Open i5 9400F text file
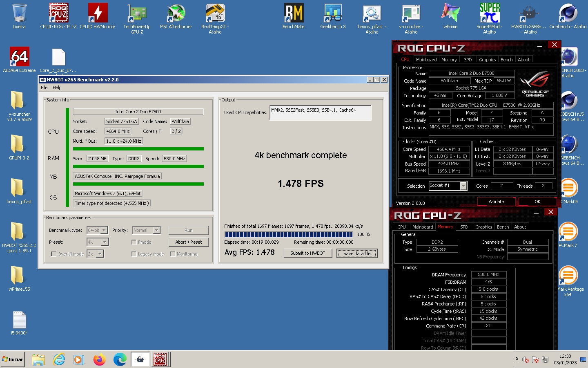Screen dimensions: 588x368 point(19,323)
